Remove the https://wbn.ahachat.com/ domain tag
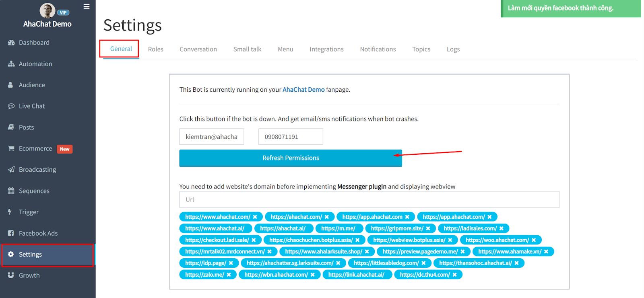Image resolution: width=644 pixels, height=298 pixels. [313, 275]
